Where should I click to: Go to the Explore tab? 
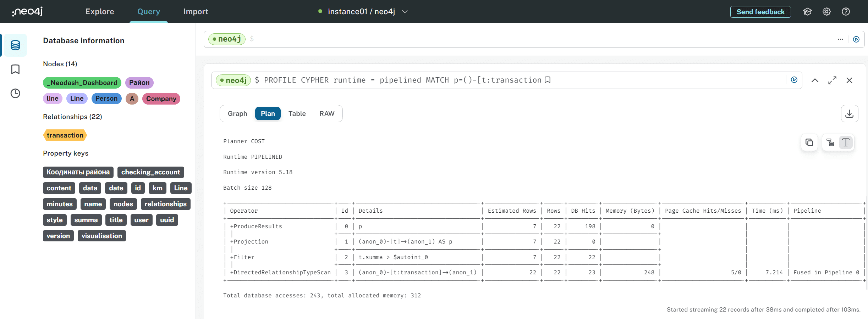[100, 12]
